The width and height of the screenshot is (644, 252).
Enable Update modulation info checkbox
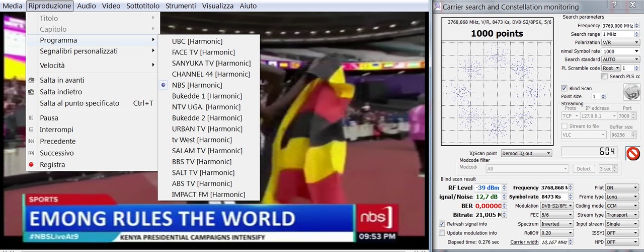coord(442,233)
